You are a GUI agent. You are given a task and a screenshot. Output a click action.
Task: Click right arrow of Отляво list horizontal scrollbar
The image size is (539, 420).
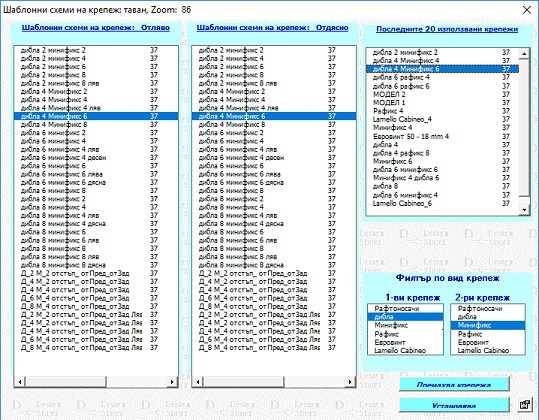(x=172, y=382)
